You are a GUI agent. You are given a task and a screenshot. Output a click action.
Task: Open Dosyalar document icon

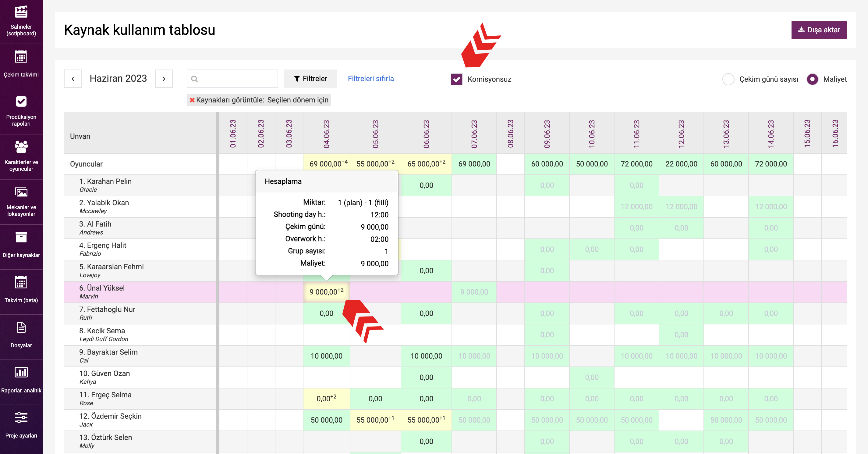point(21,327)
